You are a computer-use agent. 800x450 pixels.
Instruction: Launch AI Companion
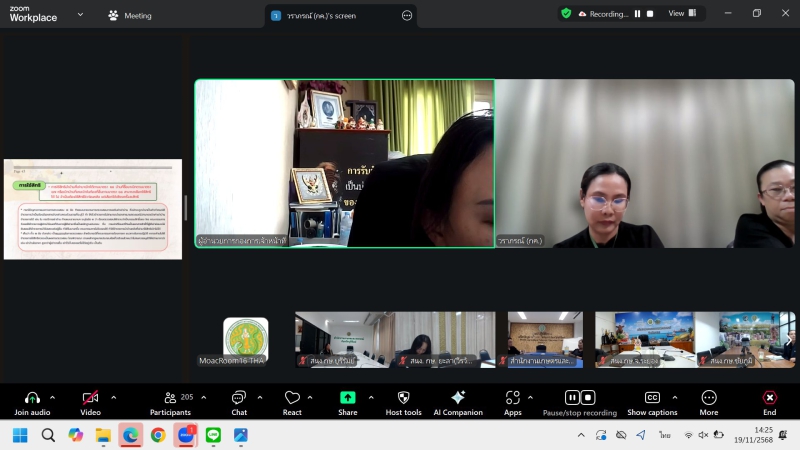pos(458,398)
